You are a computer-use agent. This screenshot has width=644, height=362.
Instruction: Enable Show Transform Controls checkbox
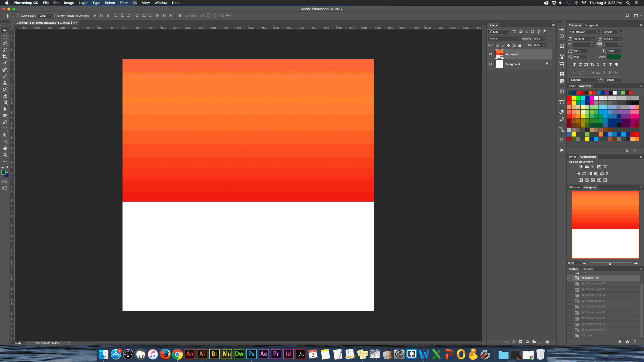pos(56,16)
